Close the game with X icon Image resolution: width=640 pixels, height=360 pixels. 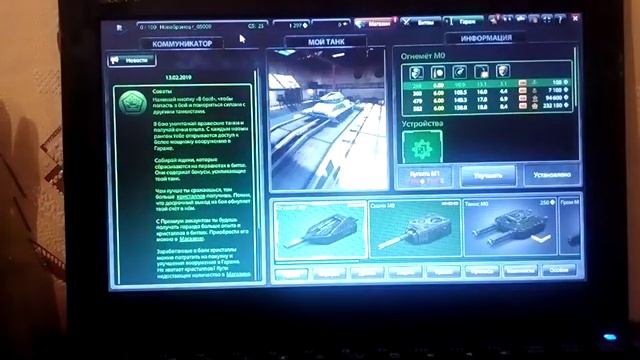coord(575,18)
